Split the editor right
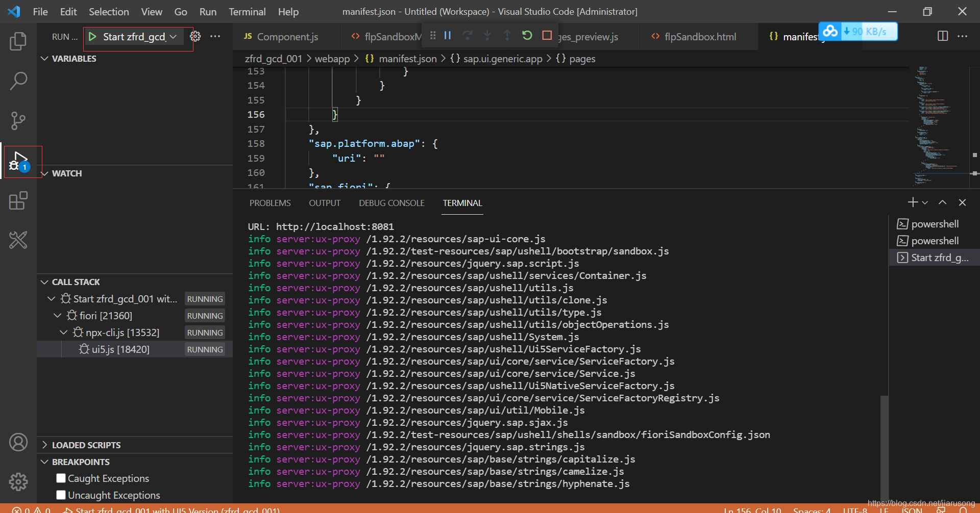 pos(943,36)
